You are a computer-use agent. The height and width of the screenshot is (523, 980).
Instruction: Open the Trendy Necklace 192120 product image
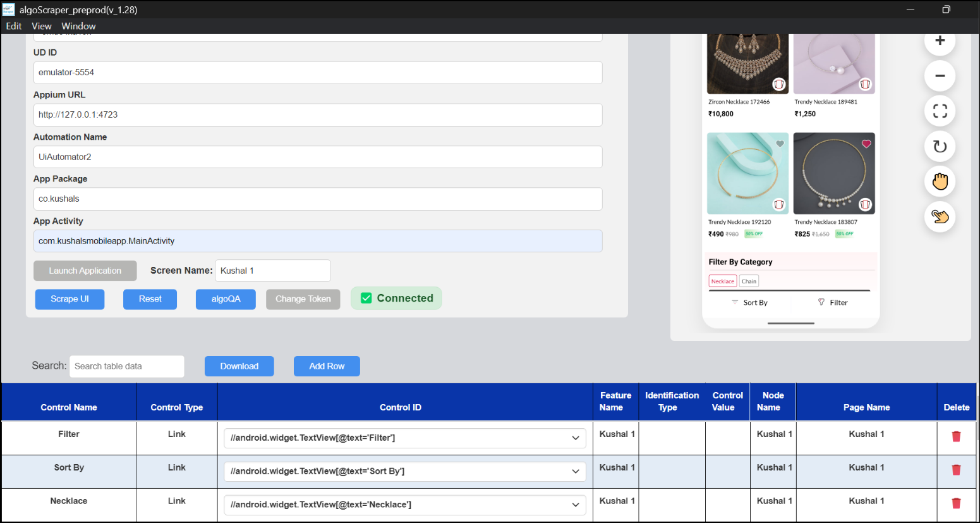(748, 173)
